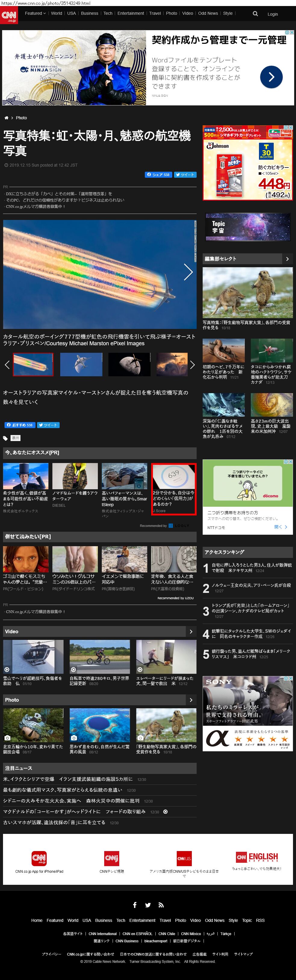Open the Odd News menu item
The width and height of the screenshot is (296, 980).
[208, 13]
